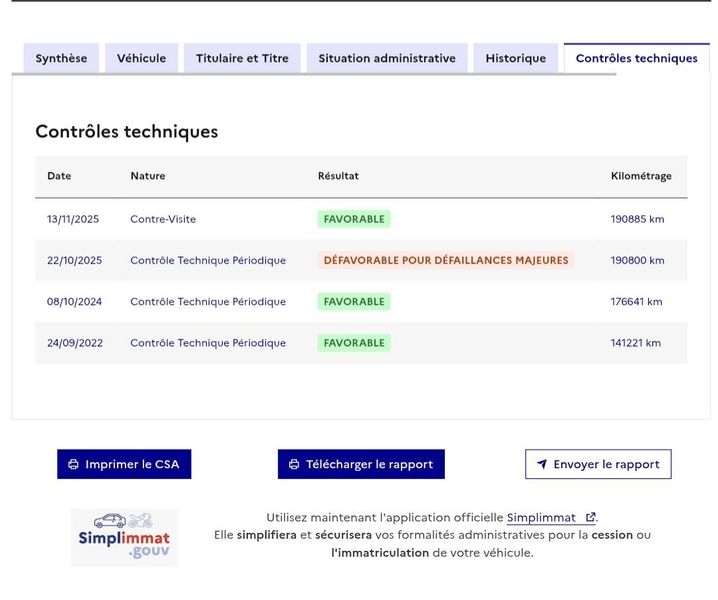
Task: Click the Simplimmat.gouv logo image
Action: tap(124, 537)
